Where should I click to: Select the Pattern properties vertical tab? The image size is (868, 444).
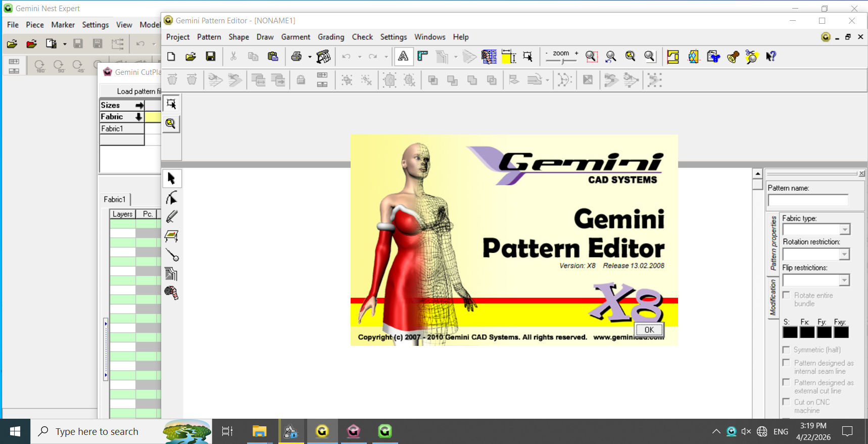[x=773, y=243]
